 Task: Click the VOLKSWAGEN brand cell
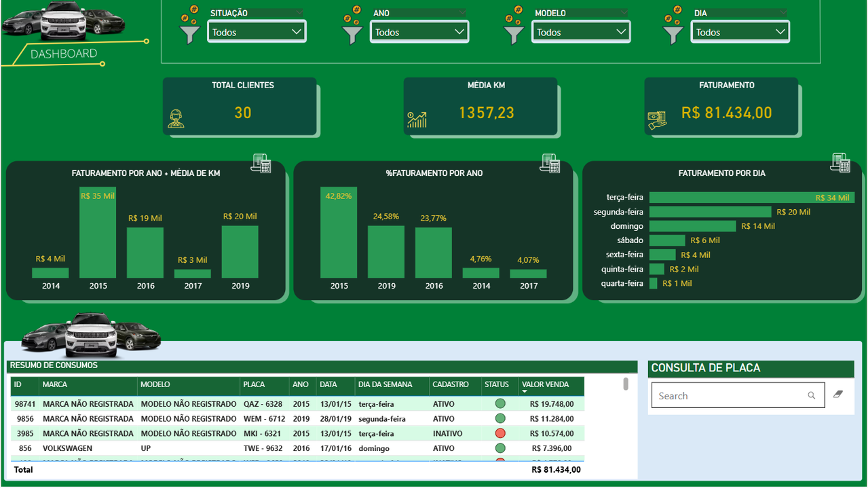(x=67, y=449)
